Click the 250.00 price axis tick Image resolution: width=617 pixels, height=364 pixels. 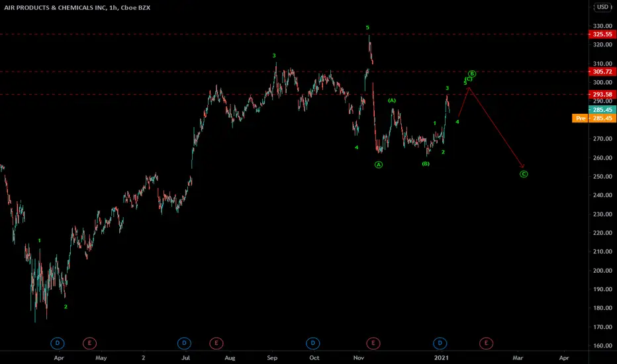tap(602, 176)
